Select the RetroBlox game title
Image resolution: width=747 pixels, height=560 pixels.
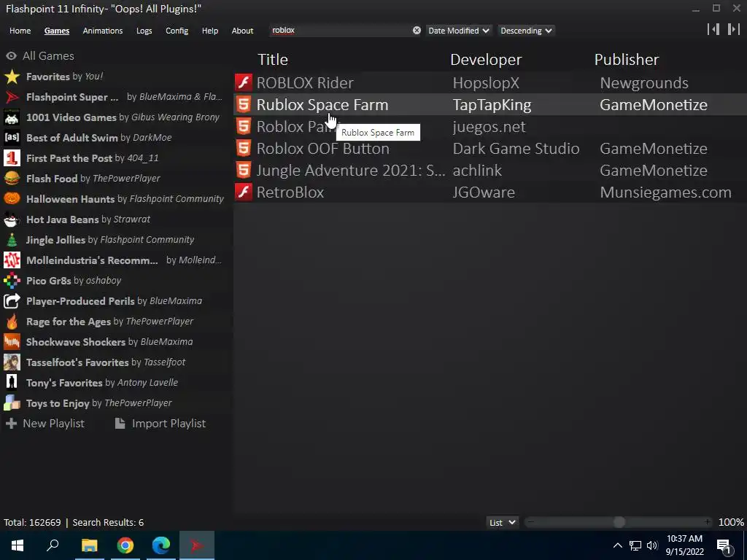point(290,192)
